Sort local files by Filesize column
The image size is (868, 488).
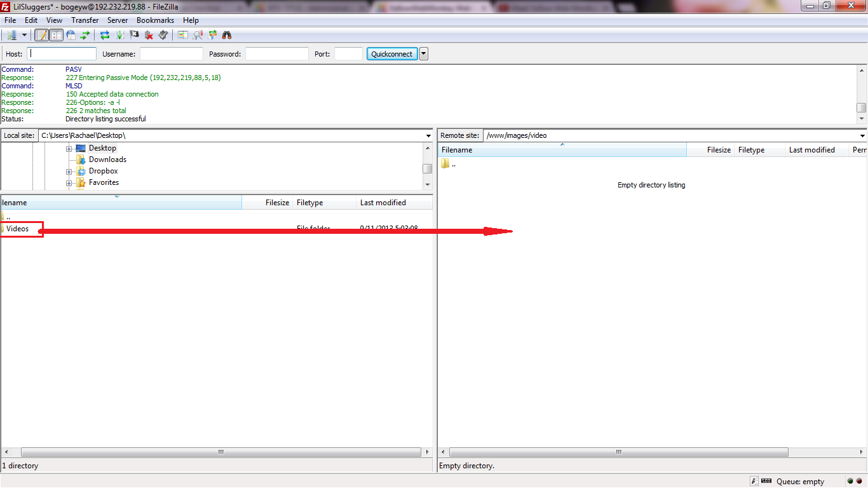(x=268, y=203)
